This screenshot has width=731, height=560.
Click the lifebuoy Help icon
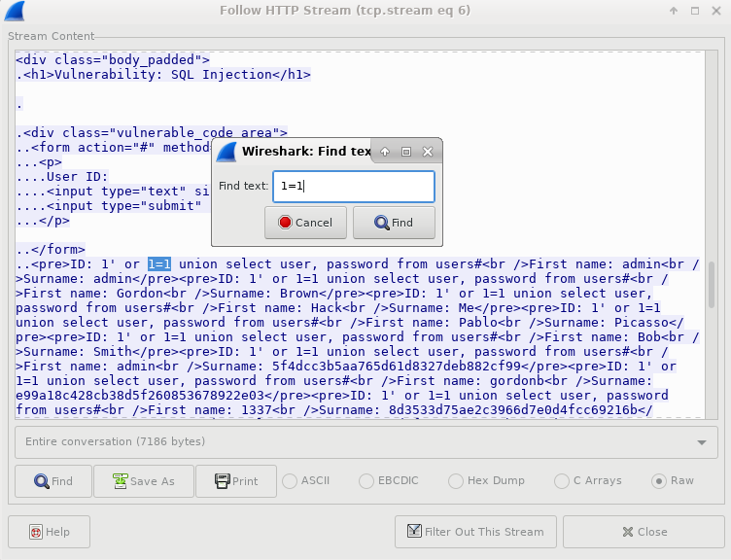pos(36,532)
